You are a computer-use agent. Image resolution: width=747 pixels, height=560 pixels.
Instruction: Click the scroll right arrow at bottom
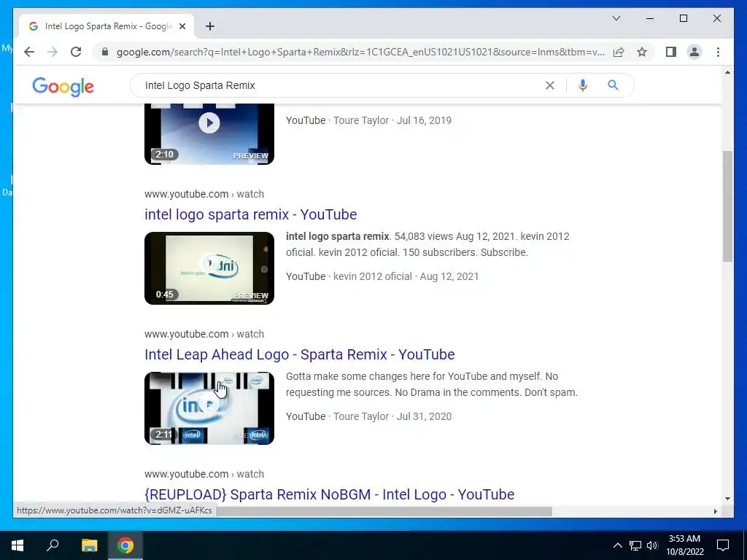click(x=715, y=511)
